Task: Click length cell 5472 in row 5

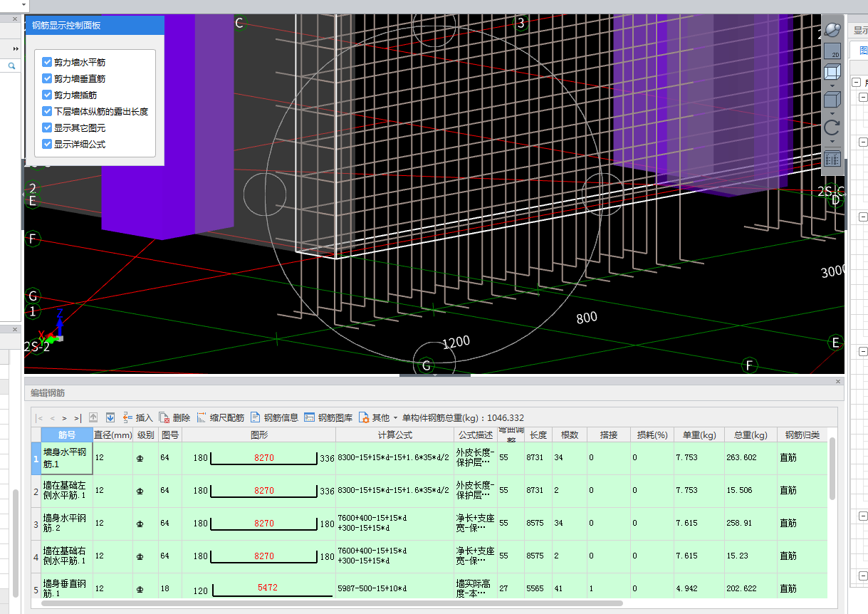Action: [x=268, y=588]
